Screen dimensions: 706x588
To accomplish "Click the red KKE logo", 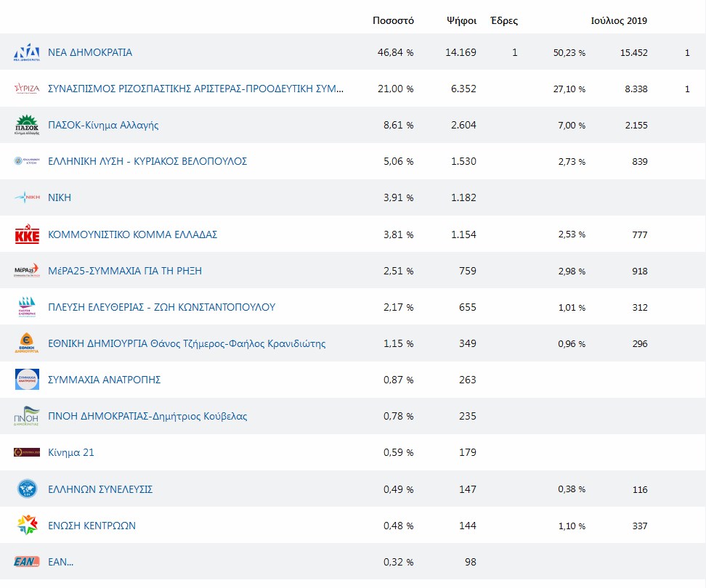I will tap(27, 234).
